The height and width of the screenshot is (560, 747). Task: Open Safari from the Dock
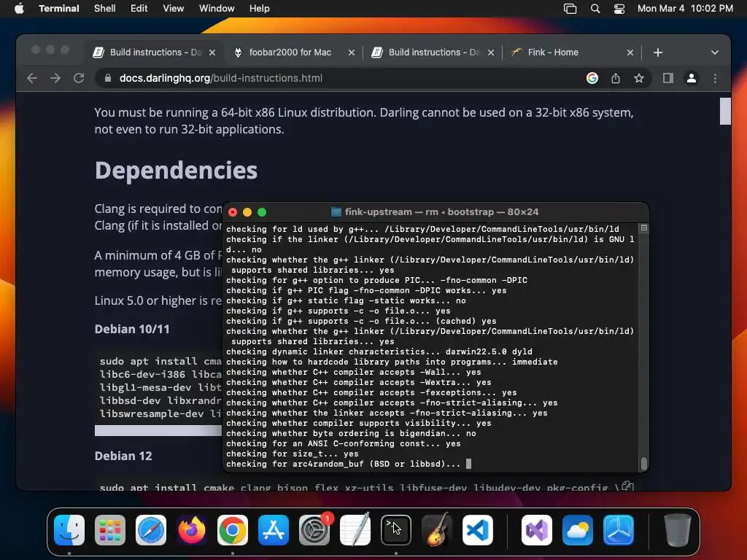[151, 530]
